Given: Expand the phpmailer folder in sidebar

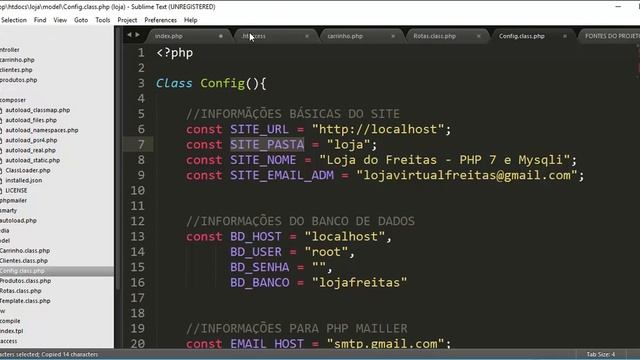Looking at the screenshot, I should [13, 200].
